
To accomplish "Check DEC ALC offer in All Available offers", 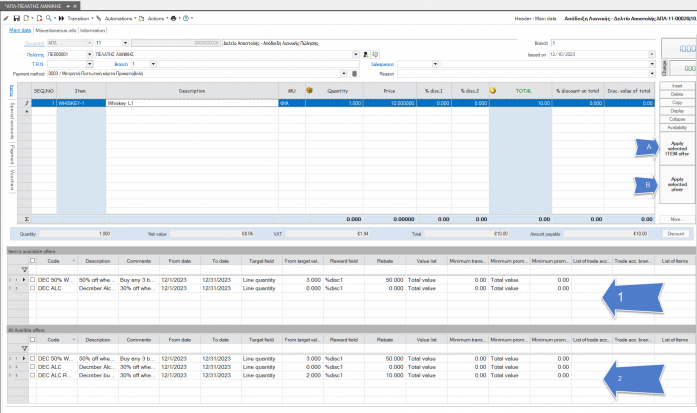I will point(32,367).
